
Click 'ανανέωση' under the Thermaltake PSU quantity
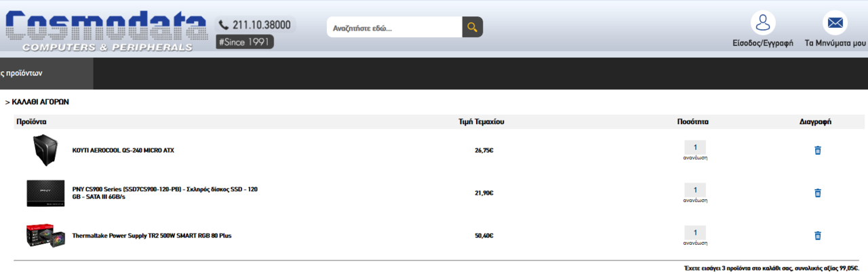point(695,243)
